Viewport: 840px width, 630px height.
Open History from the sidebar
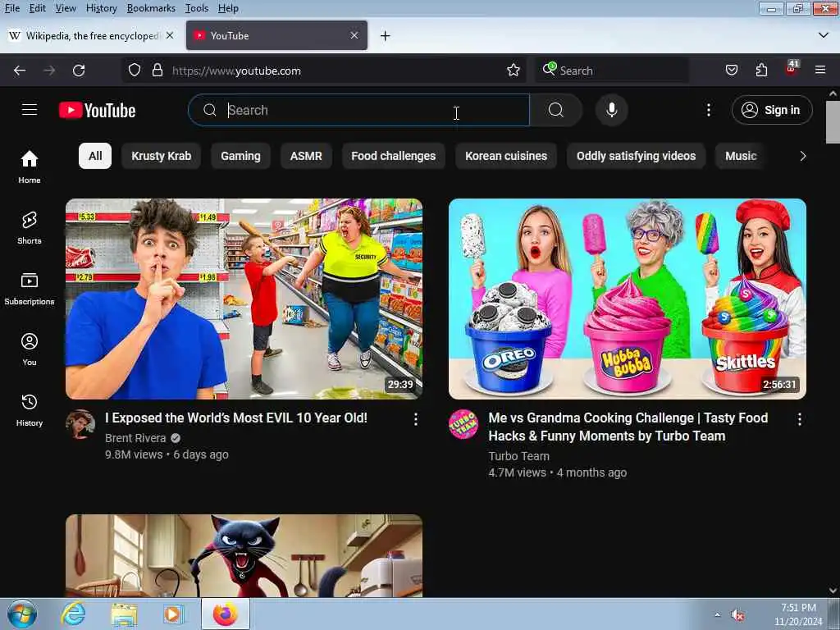30,410
